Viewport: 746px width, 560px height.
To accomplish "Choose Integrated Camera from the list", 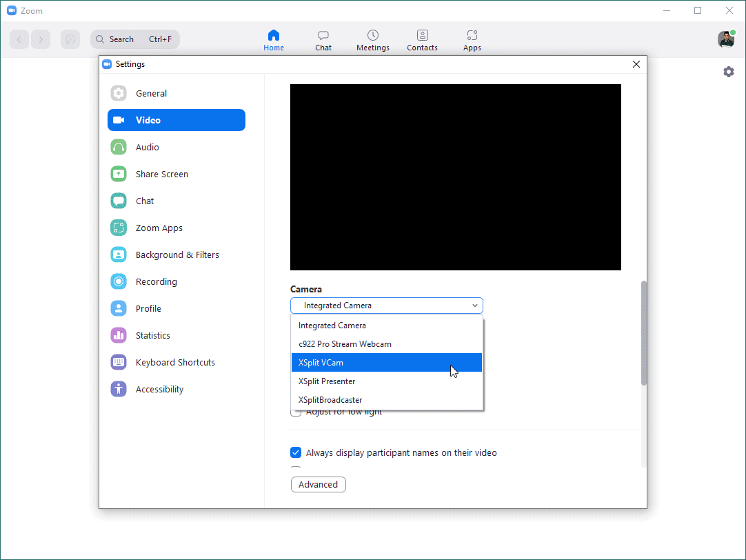I will (387, 326).
